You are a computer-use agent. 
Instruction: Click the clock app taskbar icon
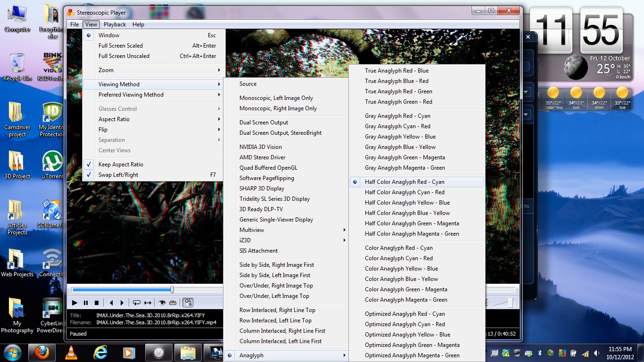(x=158, y=353)
